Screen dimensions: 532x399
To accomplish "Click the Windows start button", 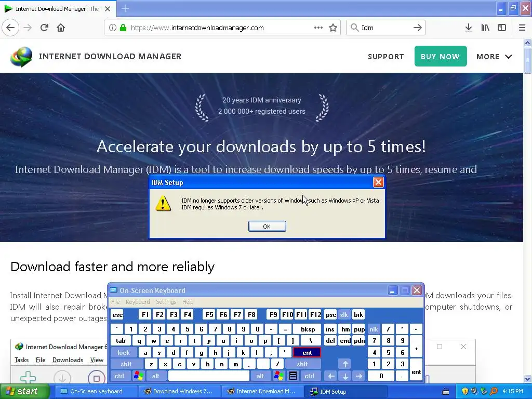I will (x=24, y=392).
